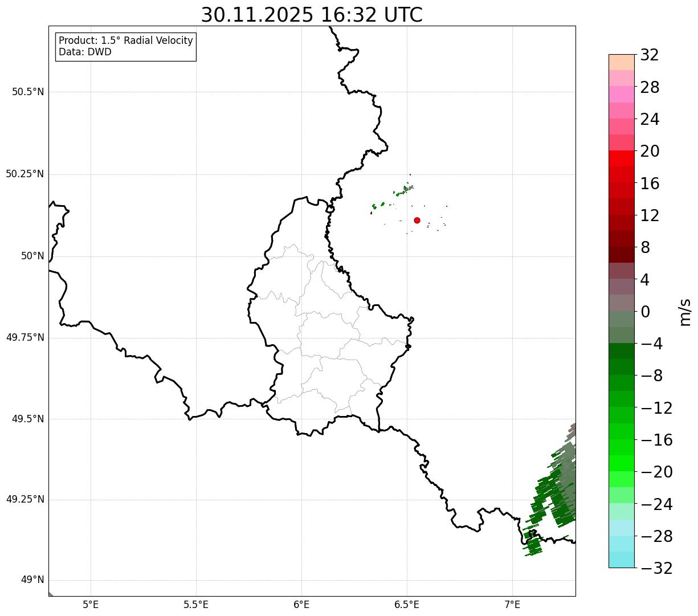Click the red radar site marker dot
The image size is (698, 616).
tap(417, 220)
